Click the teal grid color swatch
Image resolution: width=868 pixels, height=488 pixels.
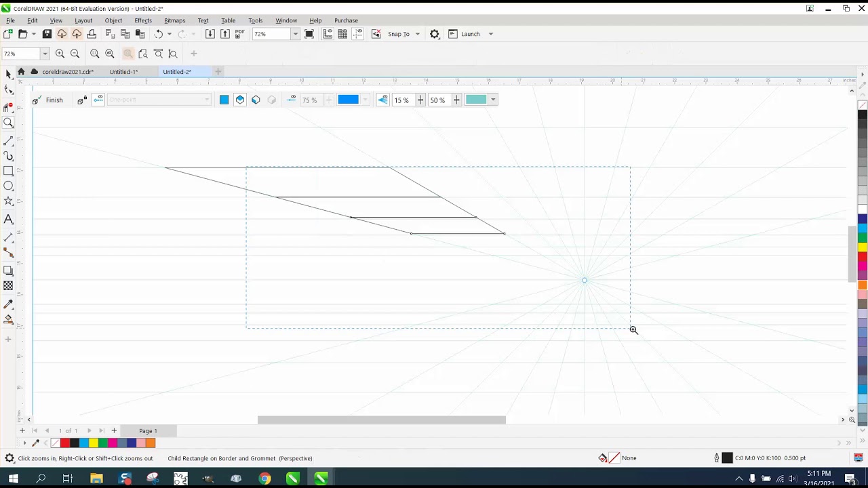coord(476,100)
